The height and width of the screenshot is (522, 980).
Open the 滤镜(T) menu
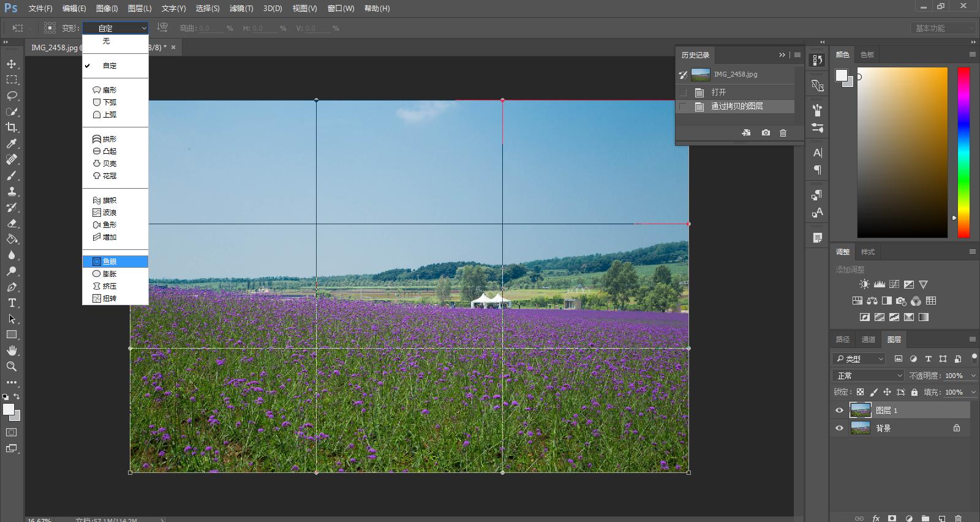[x=241, y=9]
